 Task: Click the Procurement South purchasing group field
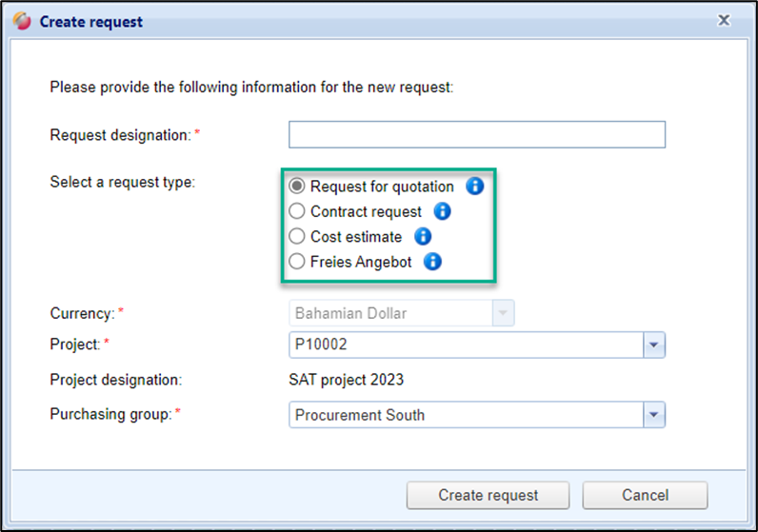click(466, 415)
